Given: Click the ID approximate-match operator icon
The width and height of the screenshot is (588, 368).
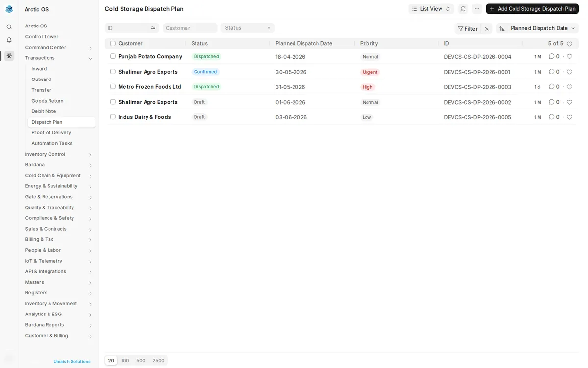Looking at the screenshot, I should pos(153,28).
